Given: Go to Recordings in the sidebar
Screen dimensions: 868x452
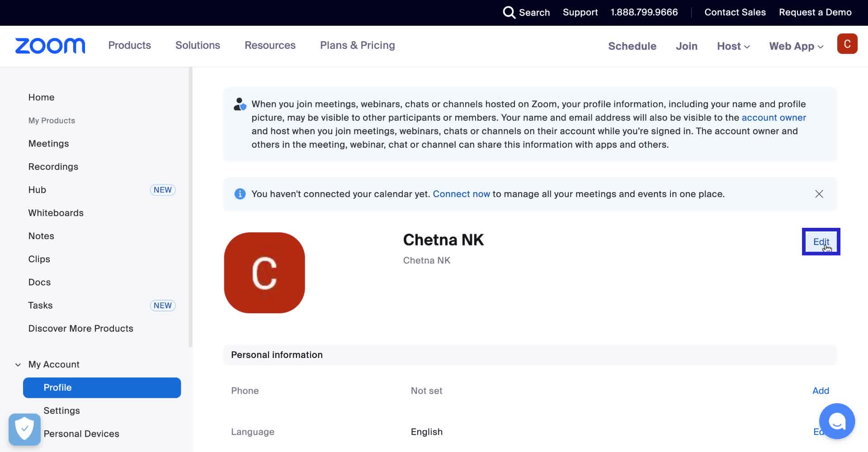Looking at the screenshot, I should coord(53,167).
